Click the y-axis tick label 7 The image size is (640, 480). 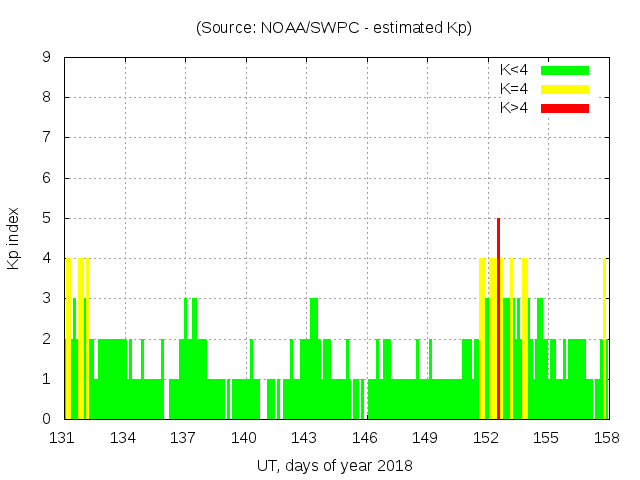click(47, 137)
